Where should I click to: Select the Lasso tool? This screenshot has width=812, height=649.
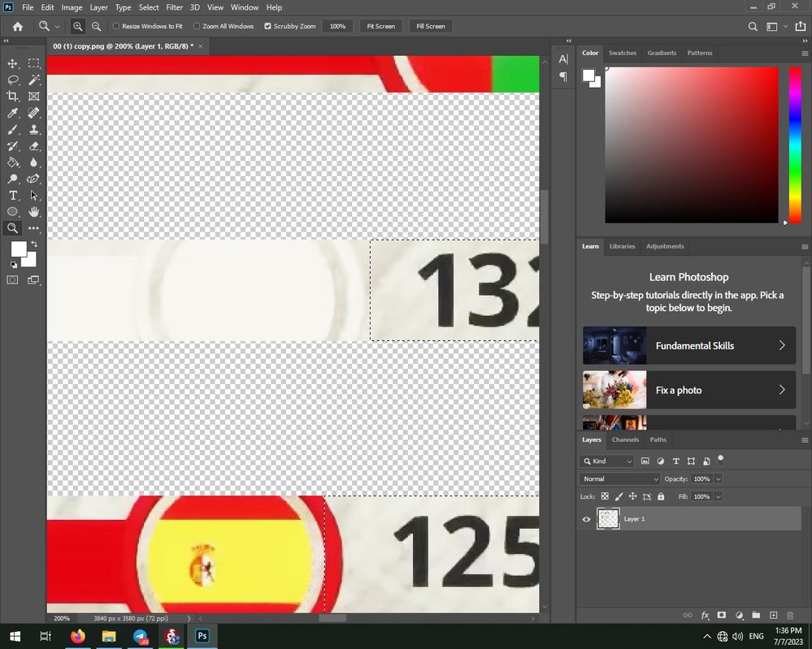(x=12, y=80)
